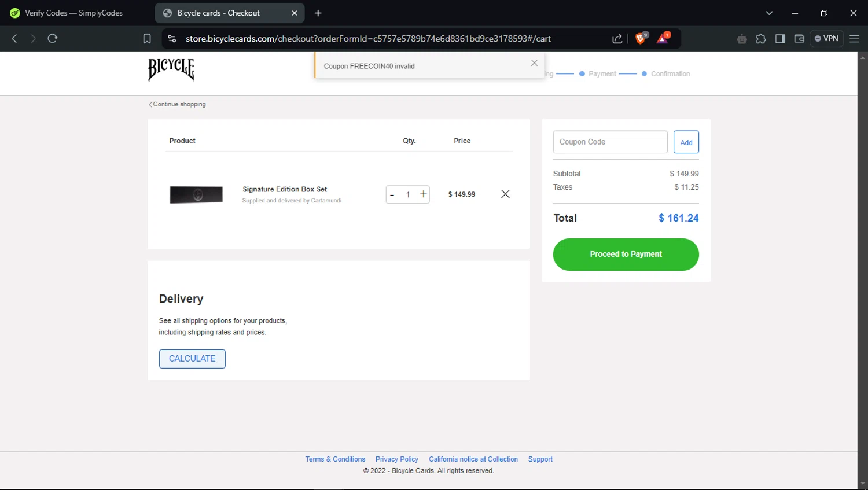Open the Brave Wallet icon

click(799, 39)
